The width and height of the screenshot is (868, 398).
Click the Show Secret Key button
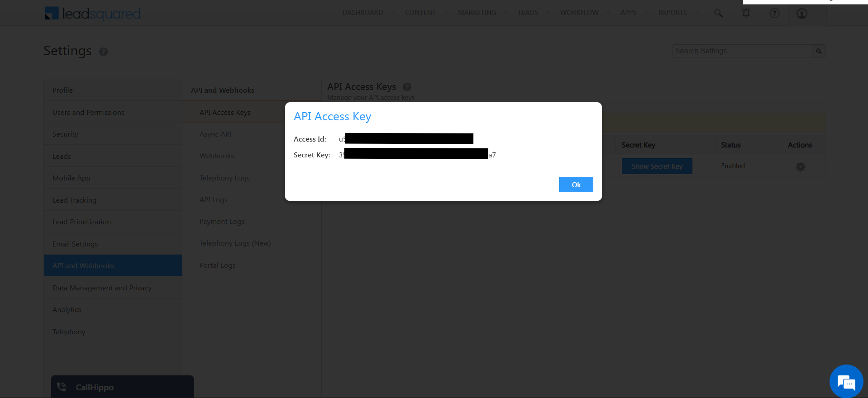pyautogui.click(x=657, y=166)
